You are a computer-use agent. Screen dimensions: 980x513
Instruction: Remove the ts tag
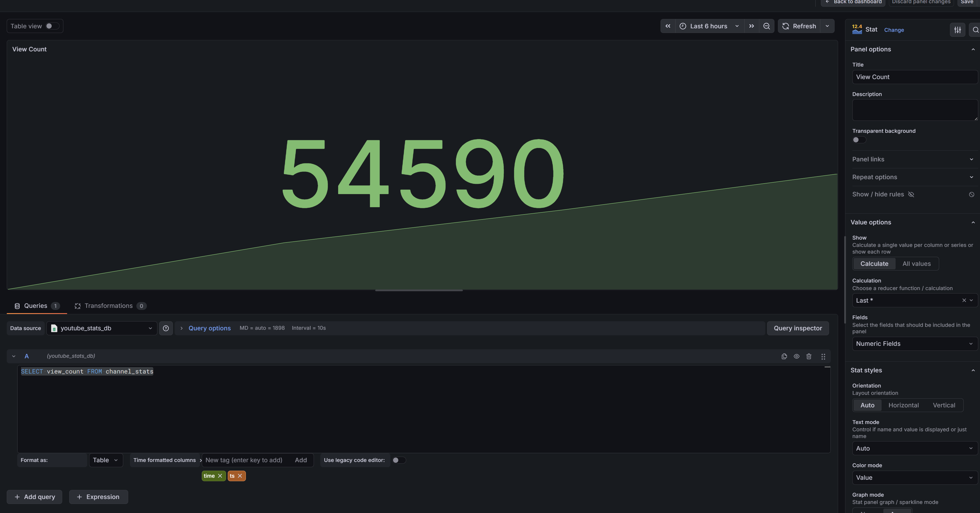(x=240, y=476)
